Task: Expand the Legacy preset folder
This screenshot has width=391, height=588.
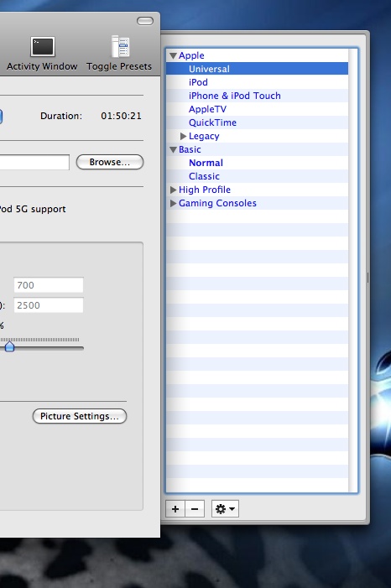Action: tap(183, 136)
